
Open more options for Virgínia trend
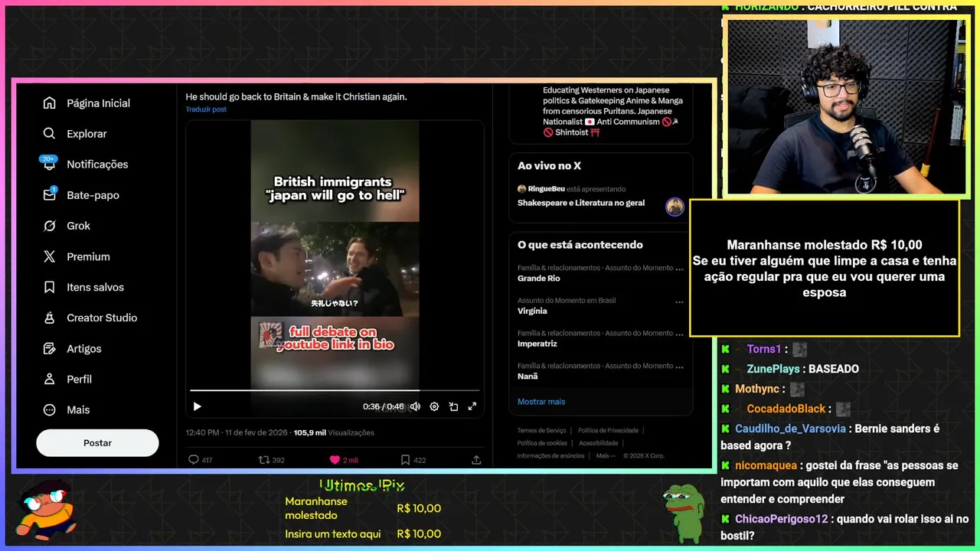pyautogui.click(x=679, y=302)
